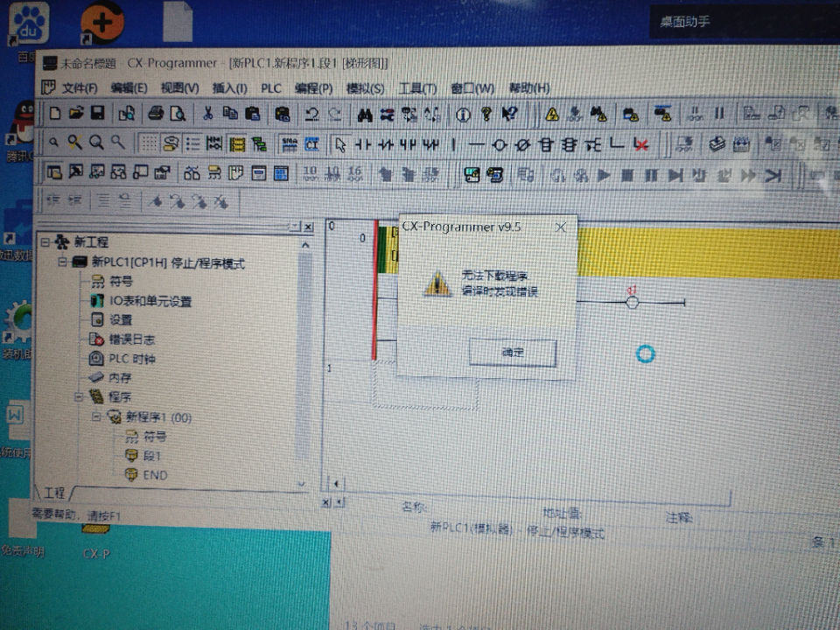Click the 确定 button in the dialog
840x630 pixels.
click(x=513, y=353)
